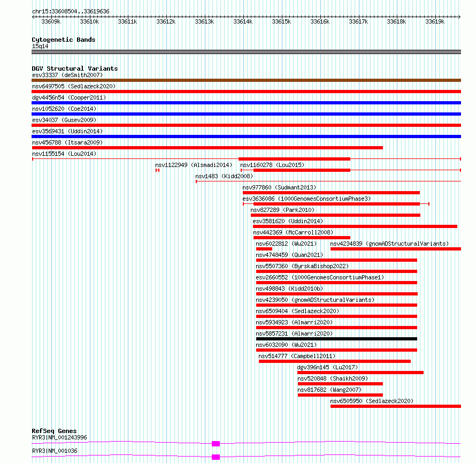Select the red nsv456788 variant bar
Screen dimensions: 476x463
[208, 148]
